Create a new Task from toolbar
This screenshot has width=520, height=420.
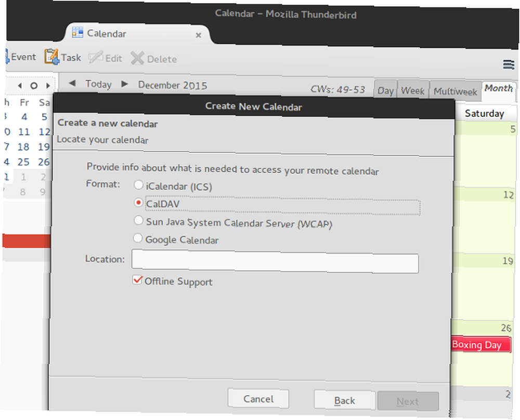pos(63,57)
